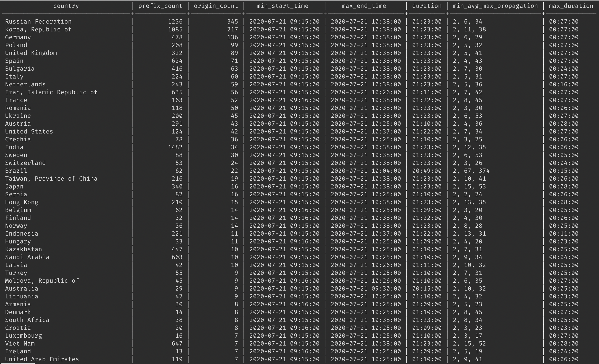Click prefix count 447 for Kazakhstan
This screenshot has width=599, height=364.
(177, 249)
